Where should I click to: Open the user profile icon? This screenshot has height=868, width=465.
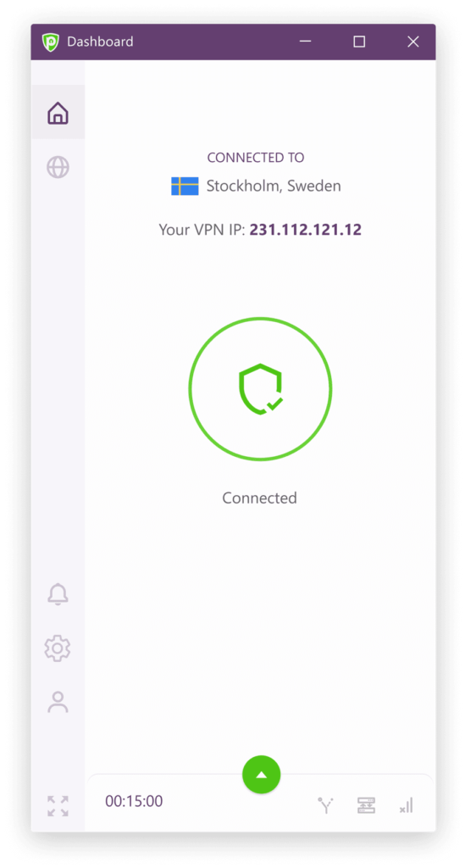(x=58, y=702)
